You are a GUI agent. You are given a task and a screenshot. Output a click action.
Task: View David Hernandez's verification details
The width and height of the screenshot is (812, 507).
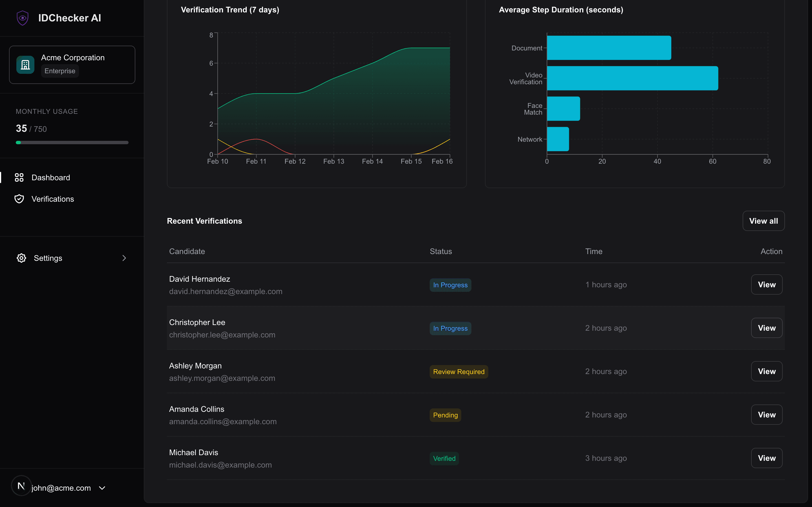click(766, 284)
